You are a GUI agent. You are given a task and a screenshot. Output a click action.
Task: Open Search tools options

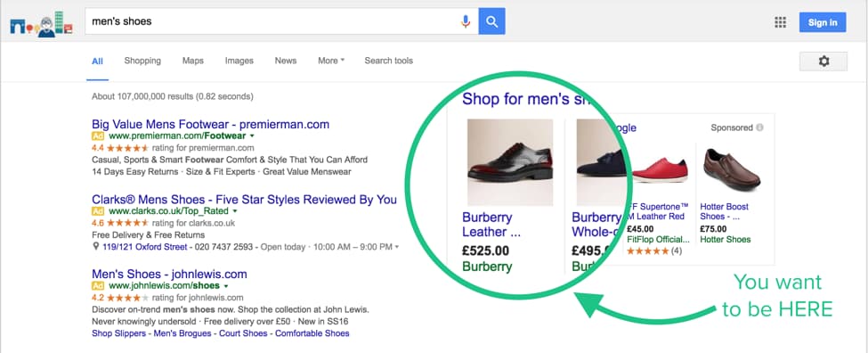pyautogui.click(x=389, y=61)
